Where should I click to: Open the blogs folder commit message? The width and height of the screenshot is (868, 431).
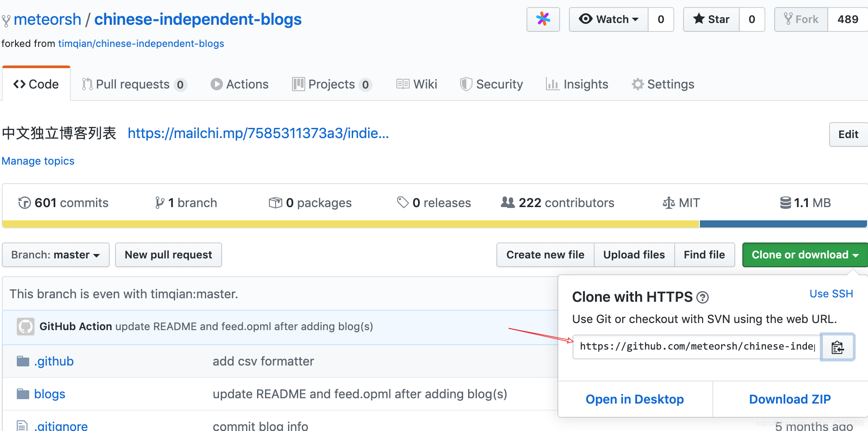[x=360, y=394]
